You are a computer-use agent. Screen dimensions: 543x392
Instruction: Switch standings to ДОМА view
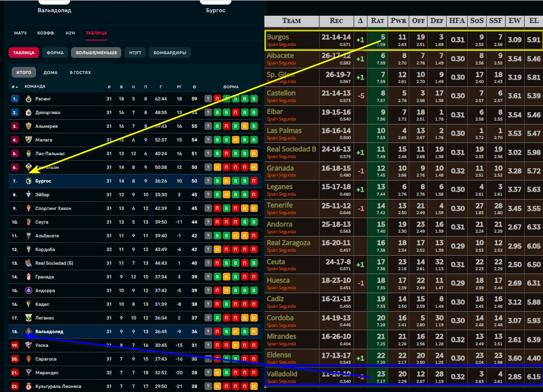tap(51, 73)
